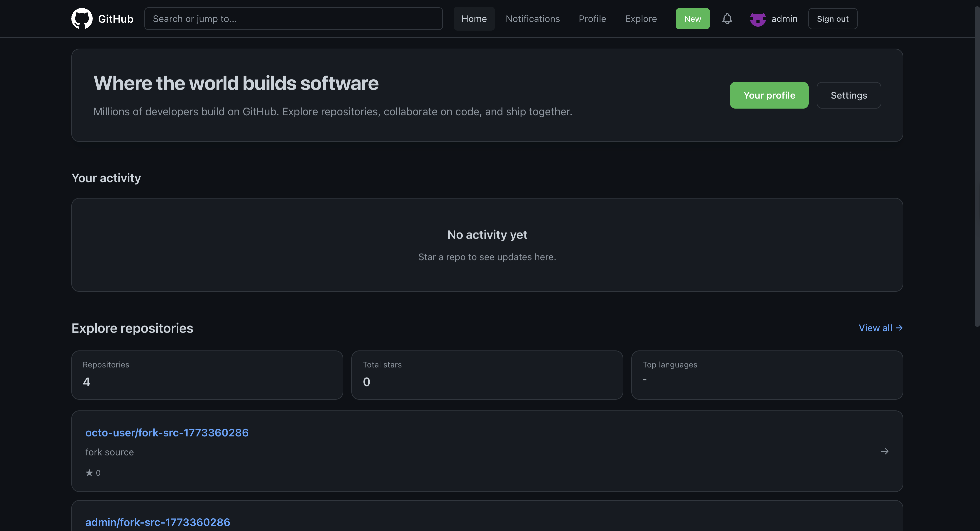Viewport: 980px width, 531px height.
Task: Open the Settings button in hero banner
Action: [x=848, y=95]
